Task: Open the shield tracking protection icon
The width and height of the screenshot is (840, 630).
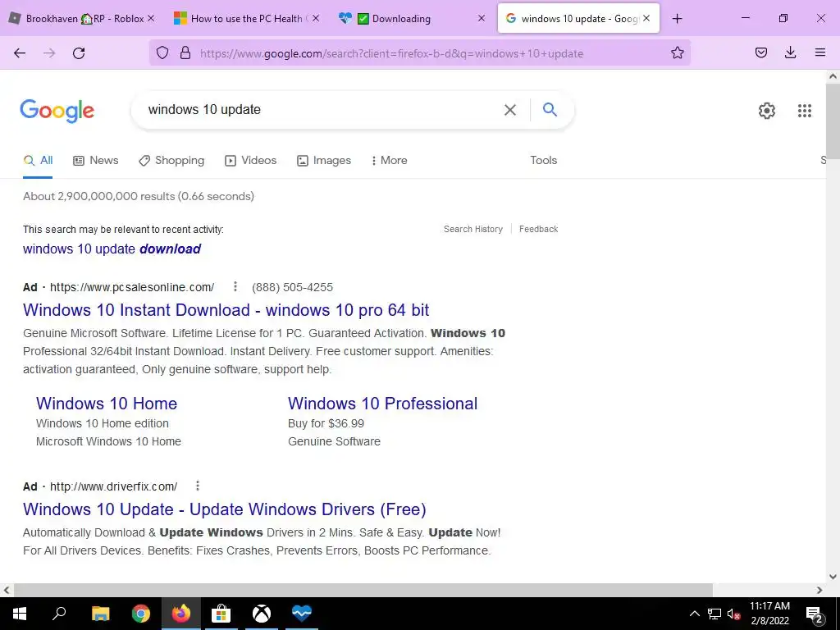Action: [162, 52]
